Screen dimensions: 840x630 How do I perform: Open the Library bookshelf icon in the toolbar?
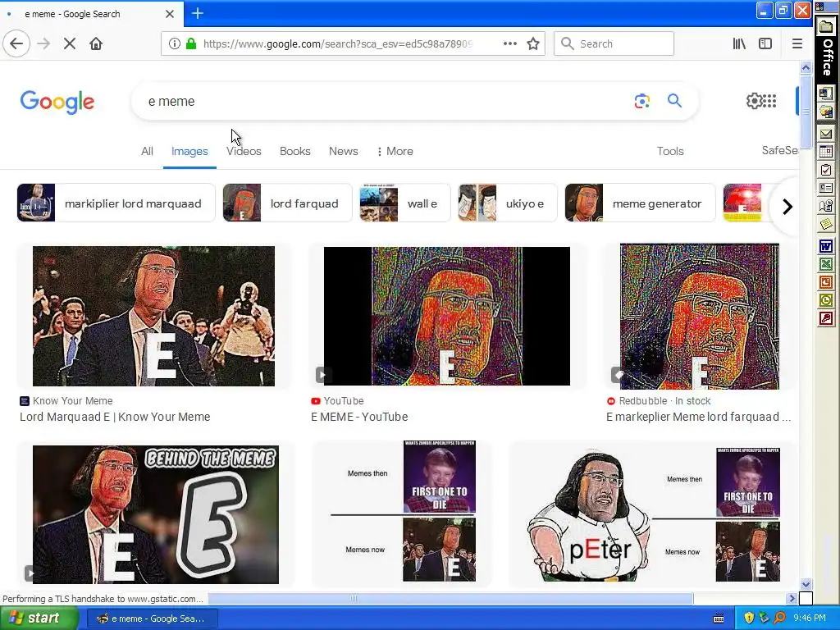point(739,44)
